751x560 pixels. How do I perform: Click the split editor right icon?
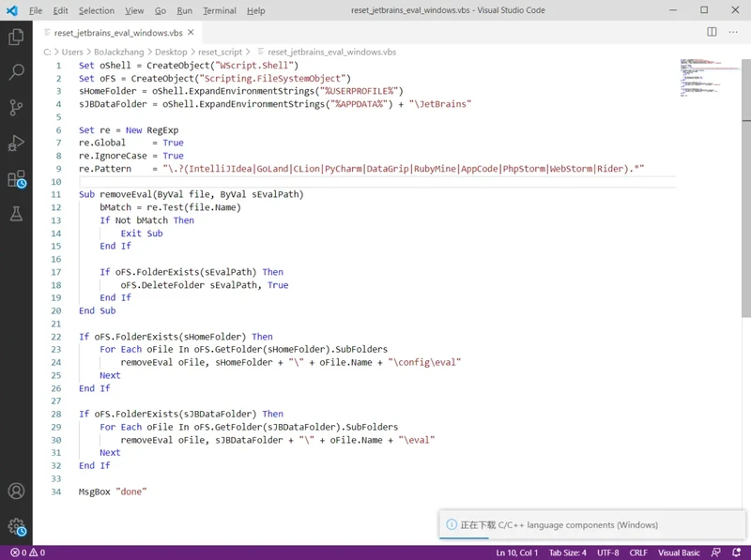coord(712,32)
